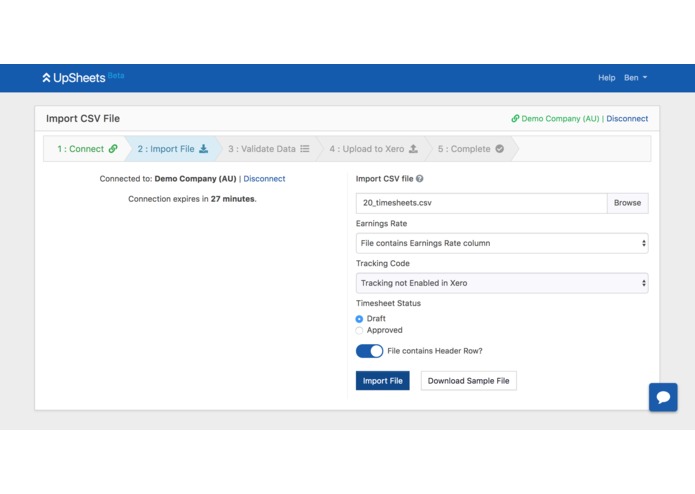Click the 27 minutes expiry text
This screenshot has height=494, width=695.
click(233, 199)
